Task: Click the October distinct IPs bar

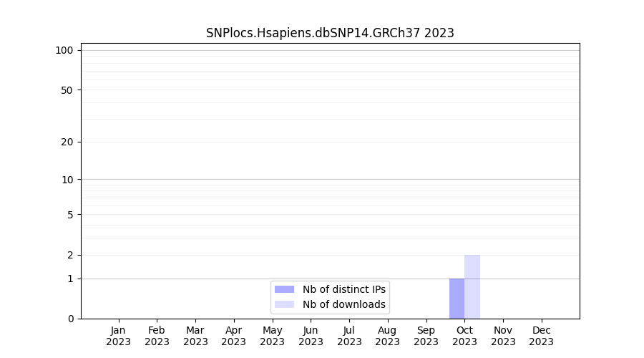Action: click(457, 299)
